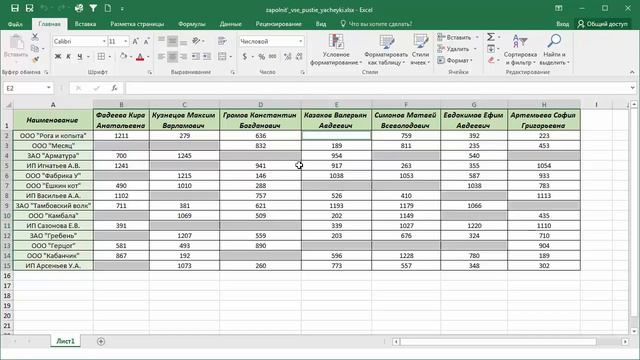
Task: Switch to the Данные tab
Action: (231, 24)
